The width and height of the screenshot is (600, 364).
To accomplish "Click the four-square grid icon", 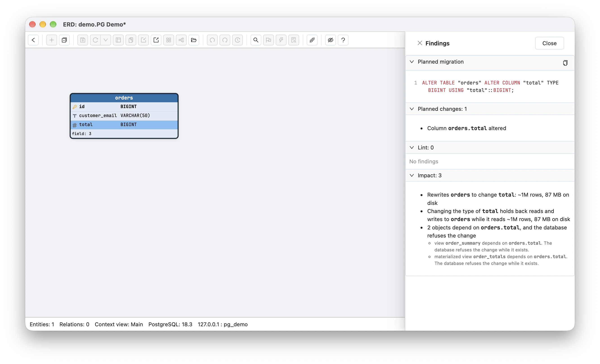I will point(169,40).
